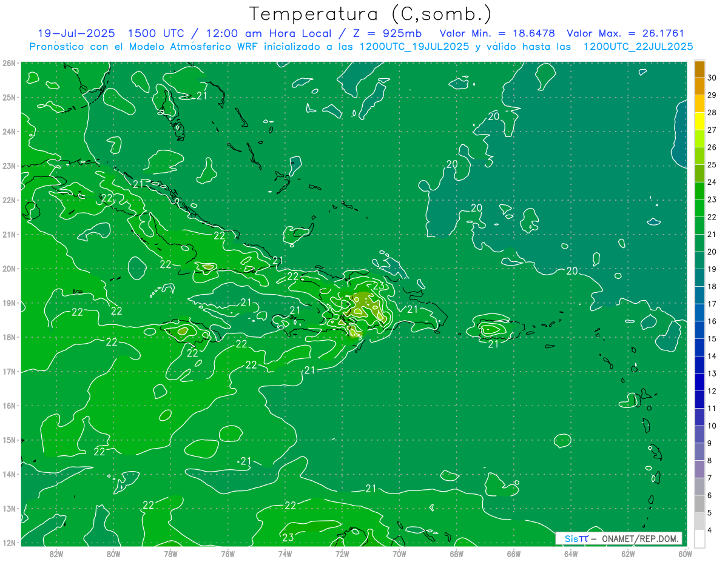Click the "Valor Max. = 26.1761" value
The width and height of the screenshot is (728, 562).
(x=625, y=33)
